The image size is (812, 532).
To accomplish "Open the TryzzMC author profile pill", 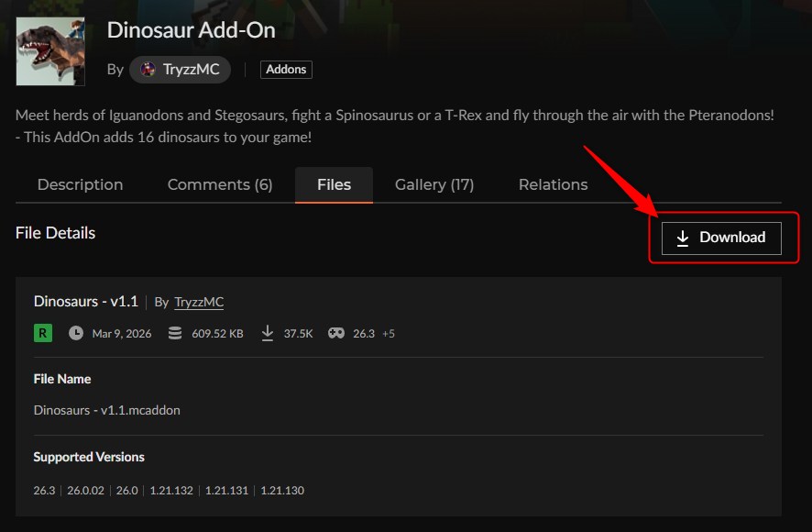I will point(180,69).
